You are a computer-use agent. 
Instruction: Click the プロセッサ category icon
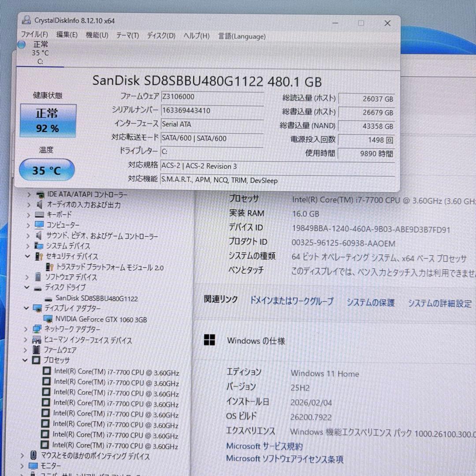click(x=36, y=361)
